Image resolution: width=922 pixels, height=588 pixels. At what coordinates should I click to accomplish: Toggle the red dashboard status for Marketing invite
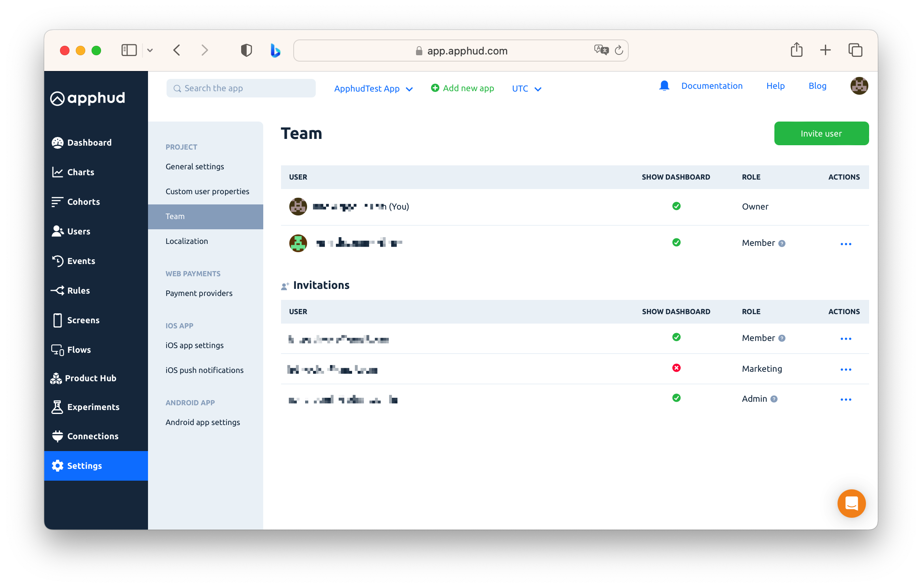coord(676,368)
